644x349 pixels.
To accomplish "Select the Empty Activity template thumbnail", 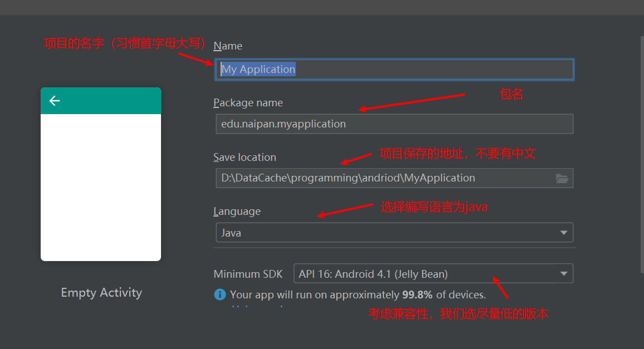I will click(x=100, y=173).
